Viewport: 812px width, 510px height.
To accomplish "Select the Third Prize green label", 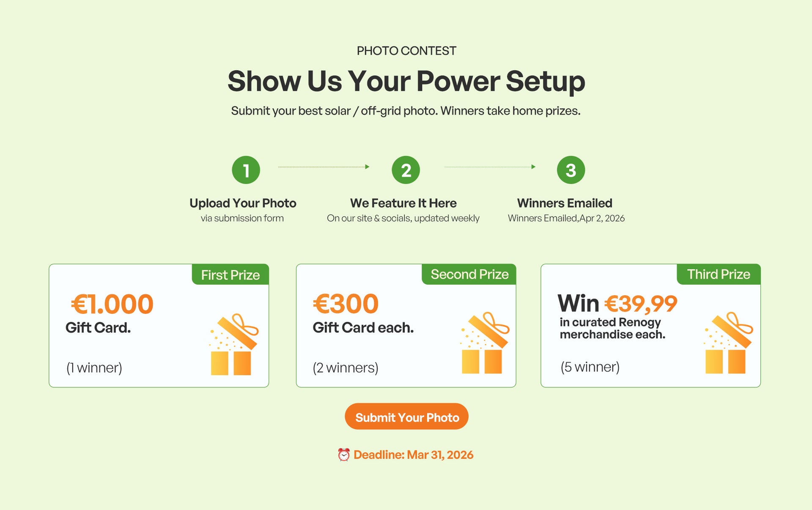I will [719, 274].
